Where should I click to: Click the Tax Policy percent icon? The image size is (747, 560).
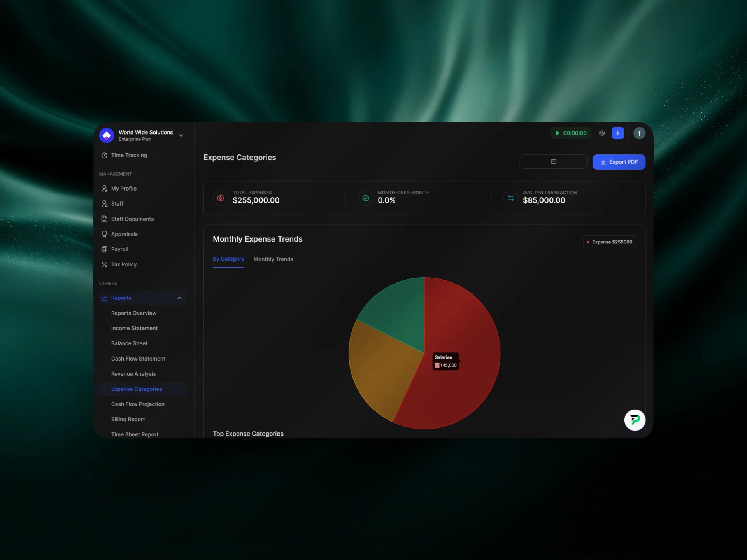point(104,264)
